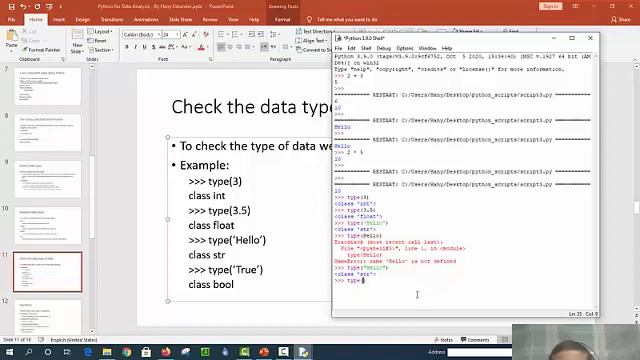
Task: Open the Python Shell Edit menu
Action: click(x=351, y=48)
